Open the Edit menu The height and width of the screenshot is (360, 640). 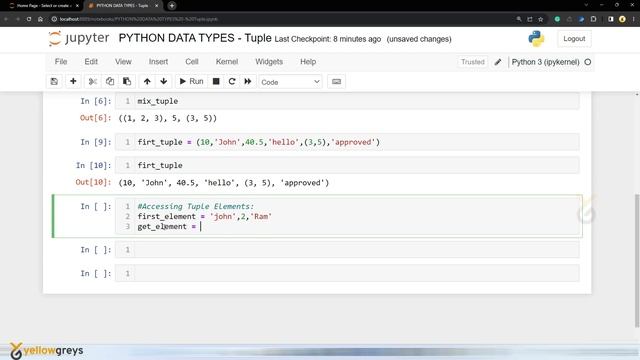[91, 62]
